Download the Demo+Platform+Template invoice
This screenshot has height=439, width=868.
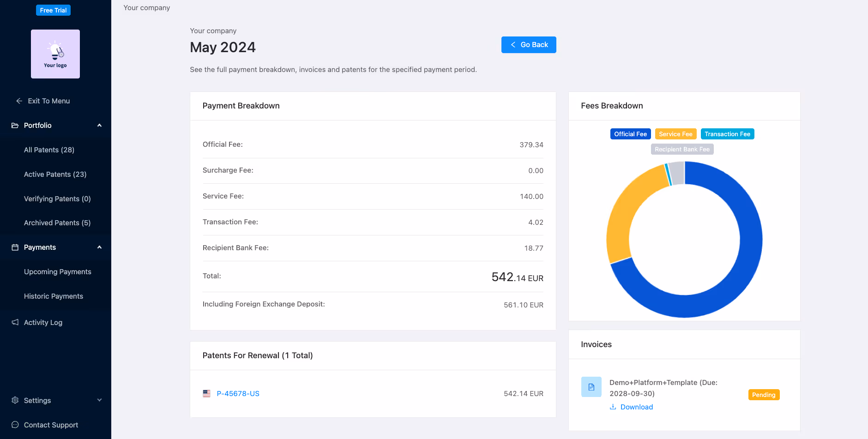637,407
